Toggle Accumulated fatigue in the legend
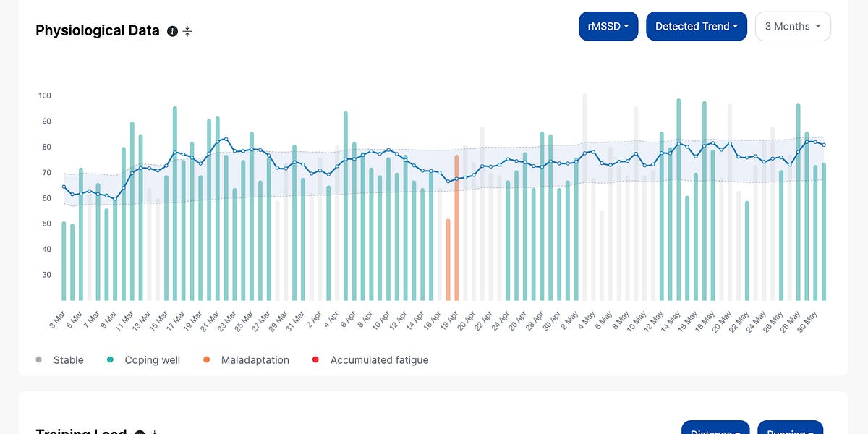The height and width of the screenshot is (434, 868). click(x=378, y=359)
